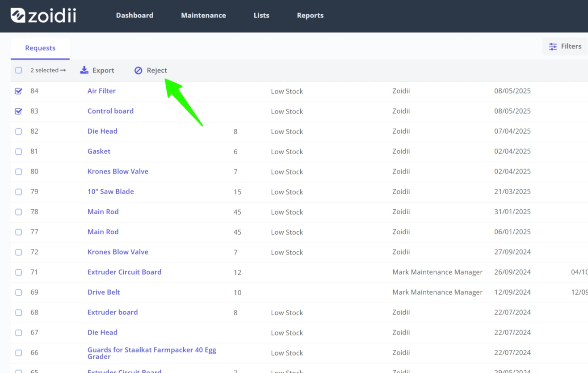
Task: Uncheck the checkbox for request 83
Action: tap(18, 111)
